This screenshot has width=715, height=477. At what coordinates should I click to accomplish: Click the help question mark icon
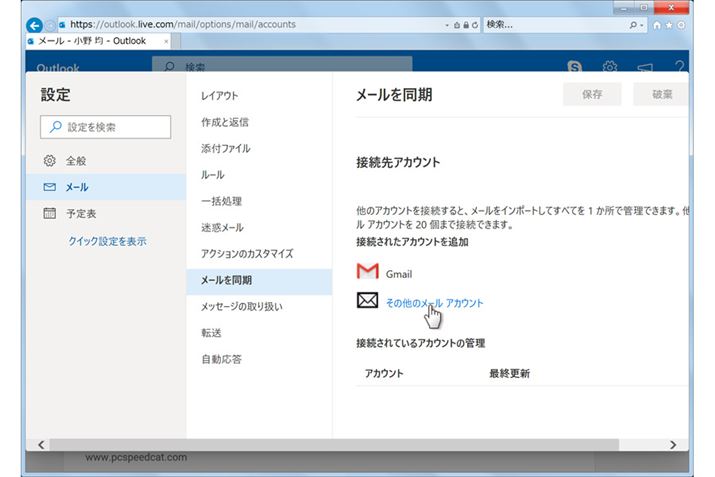click(679, 67)
